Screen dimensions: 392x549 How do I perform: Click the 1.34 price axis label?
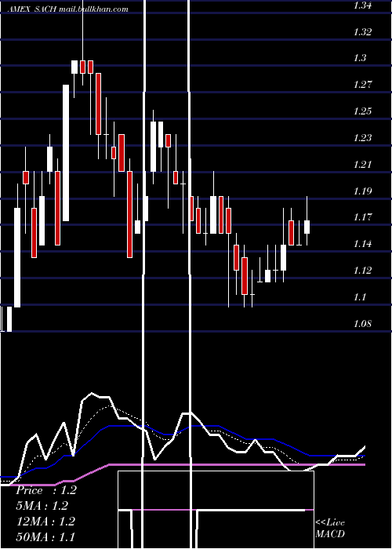pos(362,5)
